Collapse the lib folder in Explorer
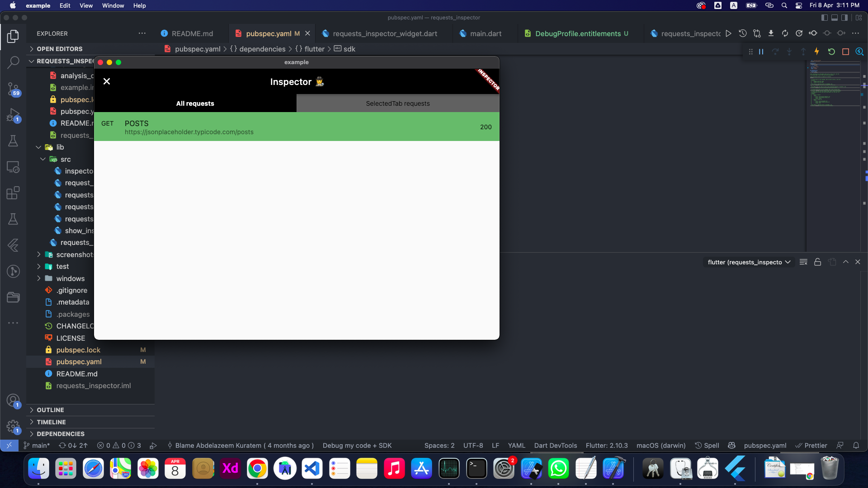The height and width of the screenshot is (488, 868). pyautogui.click(x=39, y=147)
